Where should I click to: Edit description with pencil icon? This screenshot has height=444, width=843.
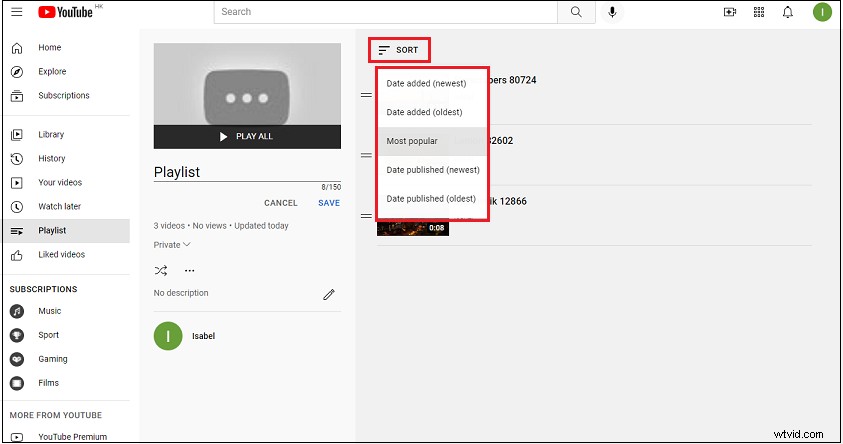[328, 294]
